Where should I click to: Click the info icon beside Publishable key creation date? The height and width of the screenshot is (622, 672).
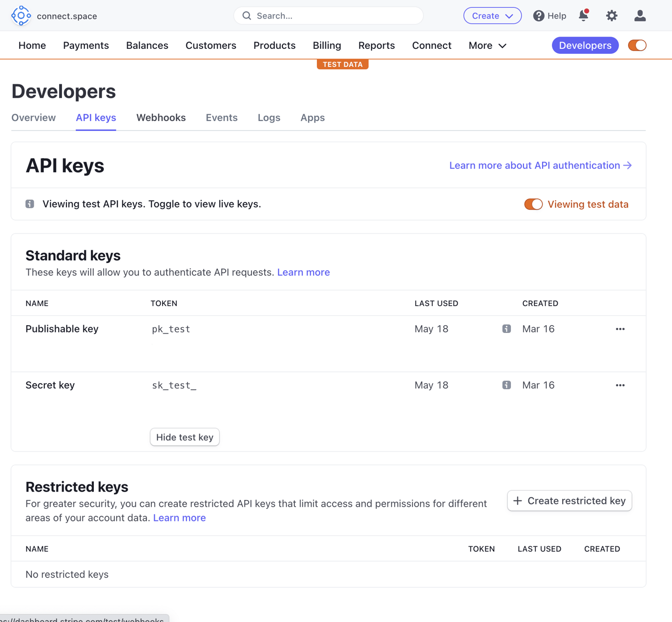point(506,329)
